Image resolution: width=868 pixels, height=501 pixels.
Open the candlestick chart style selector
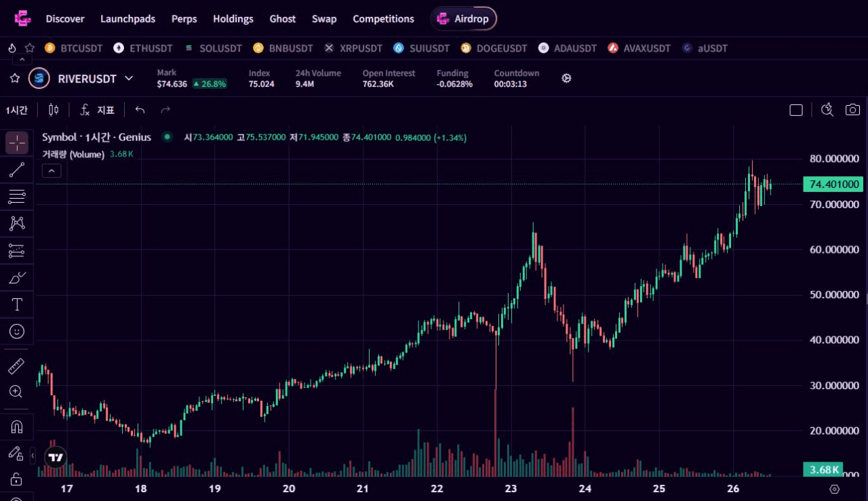[54, 110]
